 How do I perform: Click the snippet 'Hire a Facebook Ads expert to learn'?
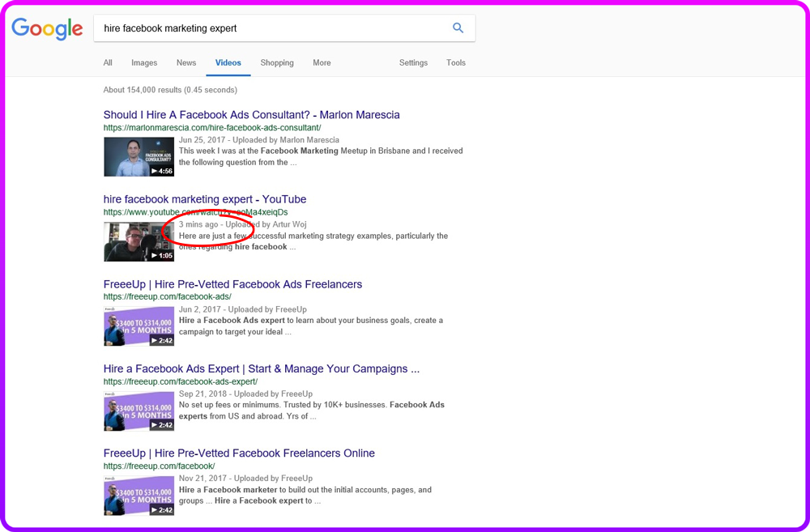[311, 326]
